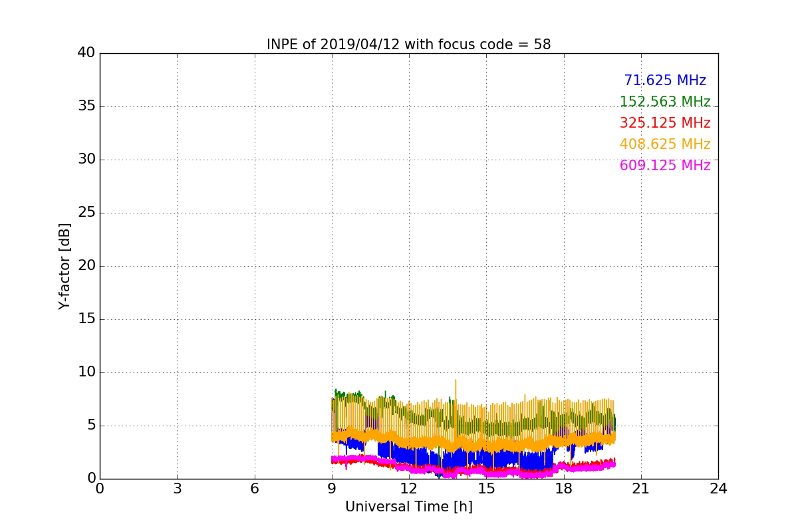
Task: Click the y-axis tick label 30
Action: point(86,160)
